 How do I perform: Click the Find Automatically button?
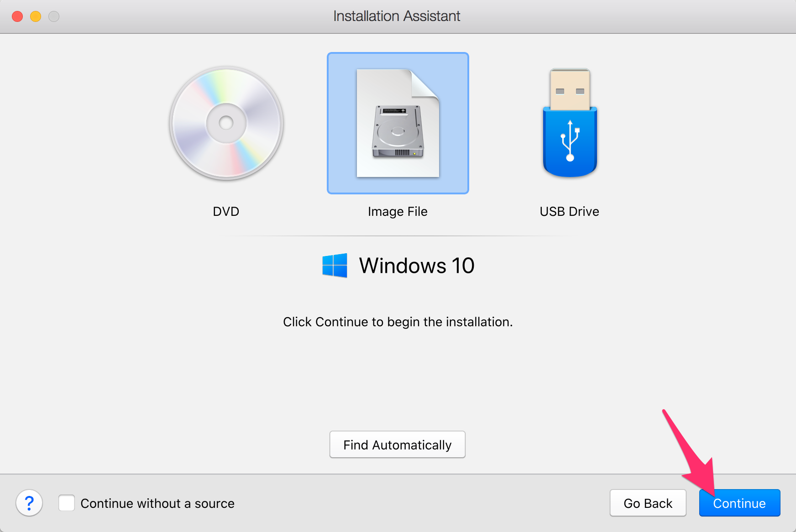click(398, 444)
